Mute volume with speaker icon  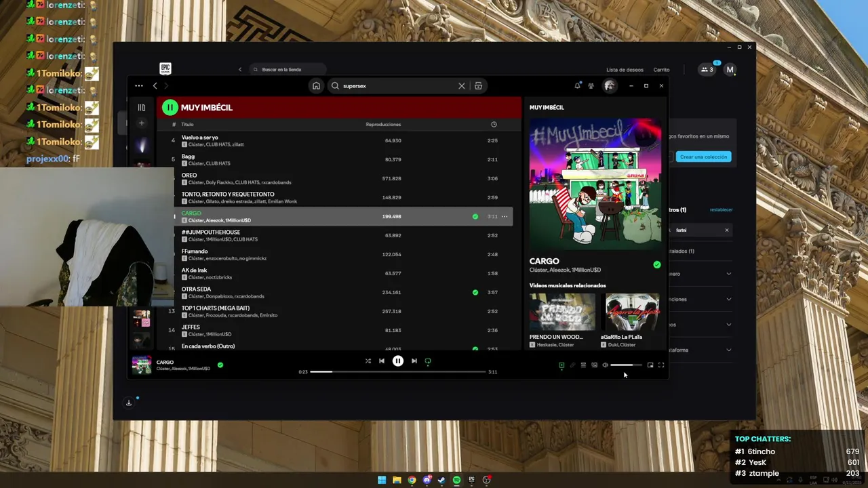(x=606, y=365)
